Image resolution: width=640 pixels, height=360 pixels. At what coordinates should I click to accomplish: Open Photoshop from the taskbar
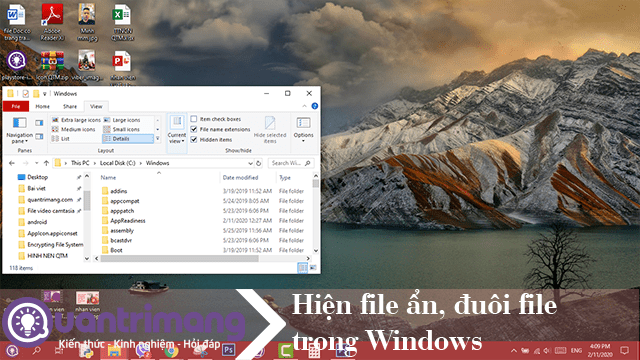click(x=229, y=350)
